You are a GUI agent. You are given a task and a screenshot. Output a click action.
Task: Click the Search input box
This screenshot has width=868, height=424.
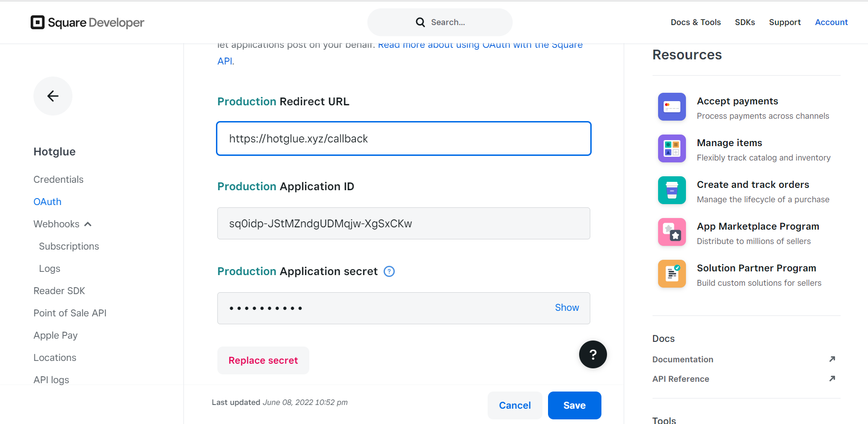click(440, 22)
